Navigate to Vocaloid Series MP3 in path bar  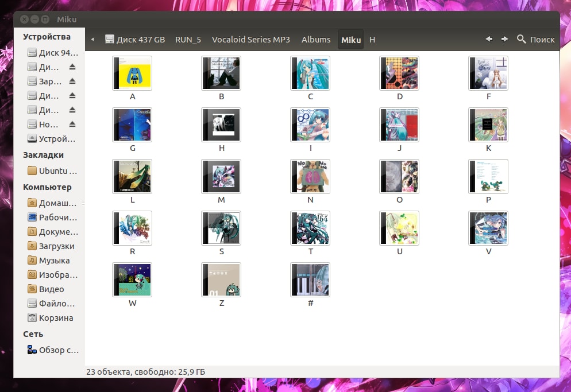tap(251, 39)
